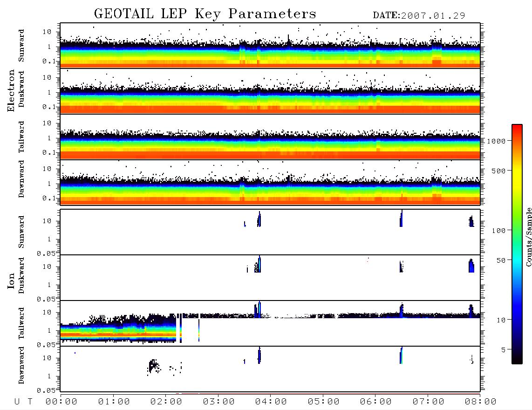Select the '5' color scale label
Screen dimensions: 532x410
(x=504, y=349)
